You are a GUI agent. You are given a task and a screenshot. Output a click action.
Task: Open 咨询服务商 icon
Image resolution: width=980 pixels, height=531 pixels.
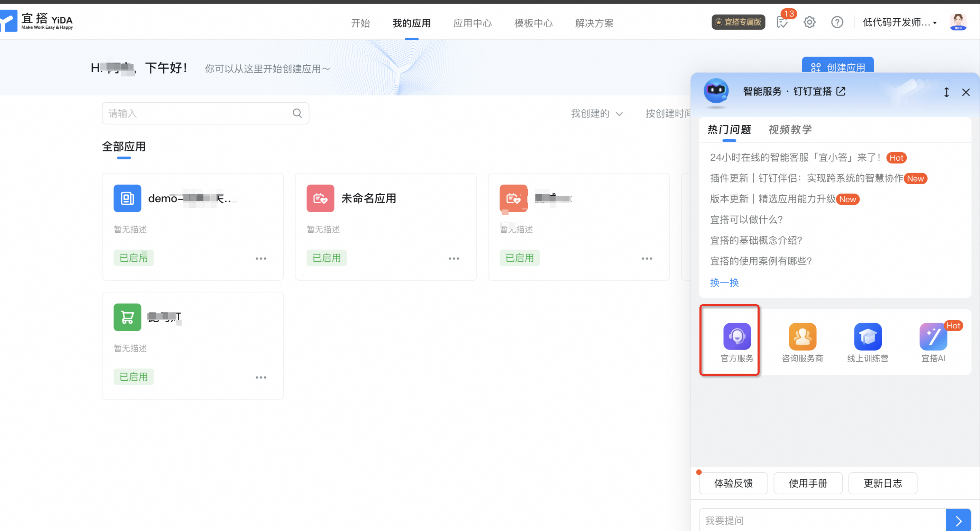(802, 336)
